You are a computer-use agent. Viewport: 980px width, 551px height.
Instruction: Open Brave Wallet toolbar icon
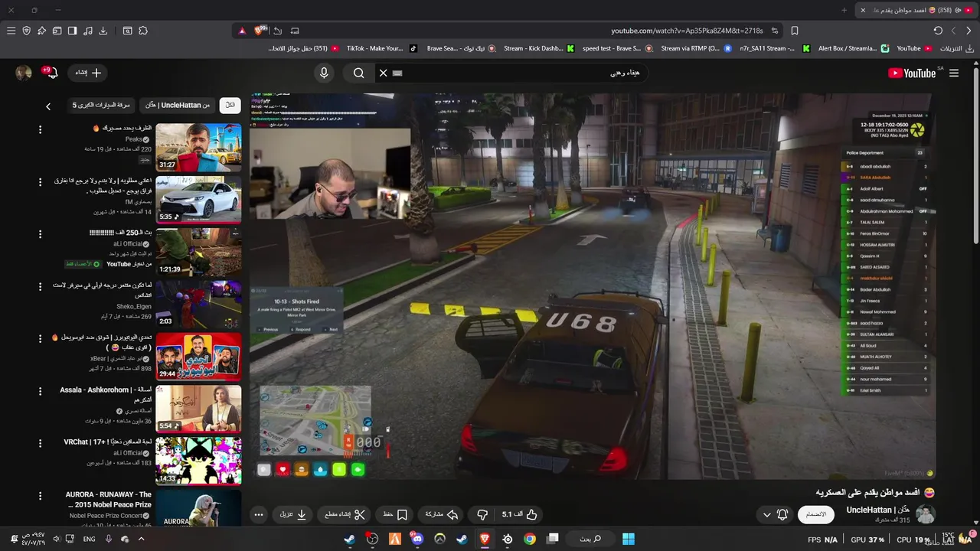57,31
